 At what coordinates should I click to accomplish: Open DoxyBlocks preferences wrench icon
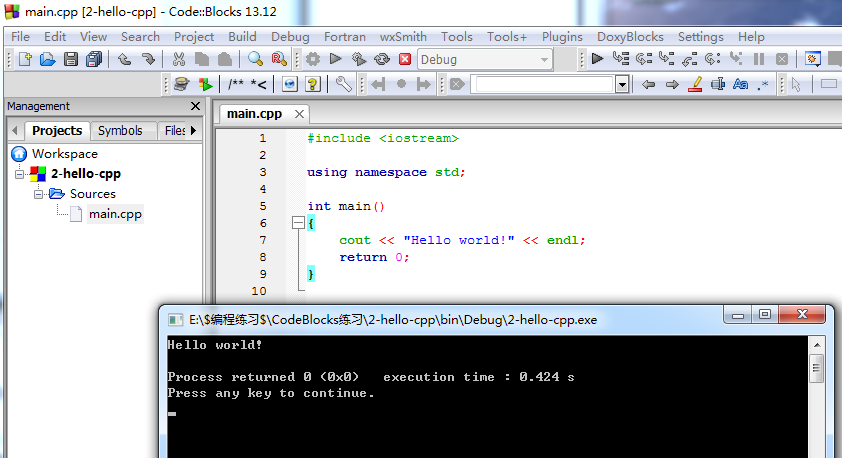343,84
